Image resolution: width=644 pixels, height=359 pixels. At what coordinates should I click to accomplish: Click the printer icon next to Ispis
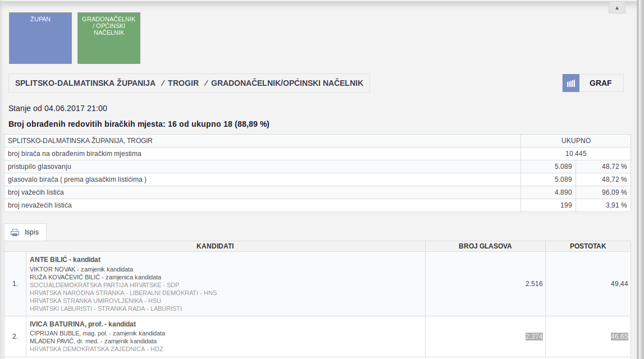pyautogui.click(x=15, y=232)
